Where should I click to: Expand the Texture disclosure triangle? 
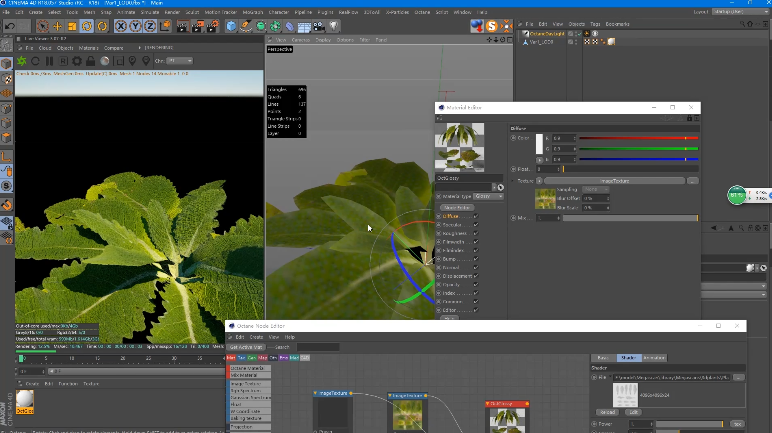point(513,181)
